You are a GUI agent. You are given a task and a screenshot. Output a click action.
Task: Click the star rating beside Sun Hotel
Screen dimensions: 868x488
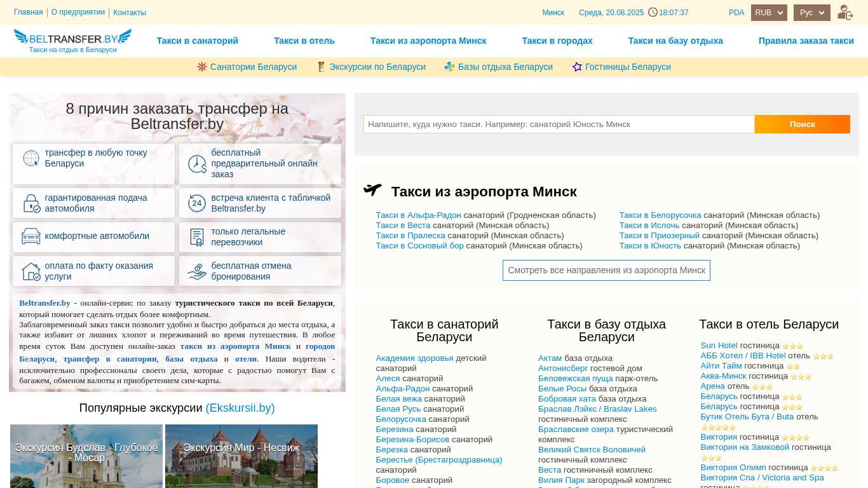(792, 346)
